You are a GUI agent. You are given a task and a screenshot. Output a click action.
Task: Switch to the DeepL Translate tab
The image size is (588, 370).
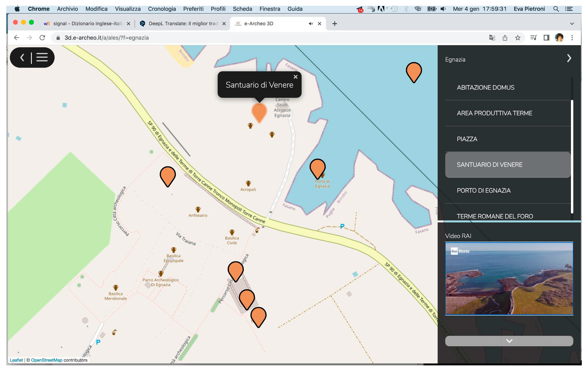[x=183, y=24]
